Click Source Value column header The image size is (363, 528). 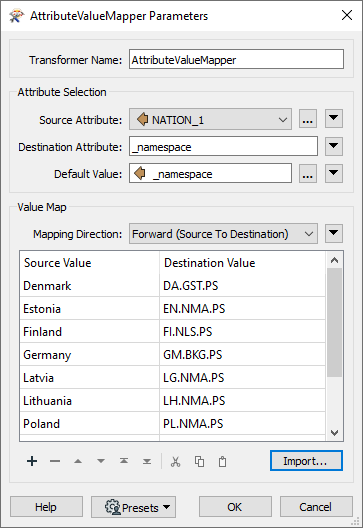tap(89, 263)
